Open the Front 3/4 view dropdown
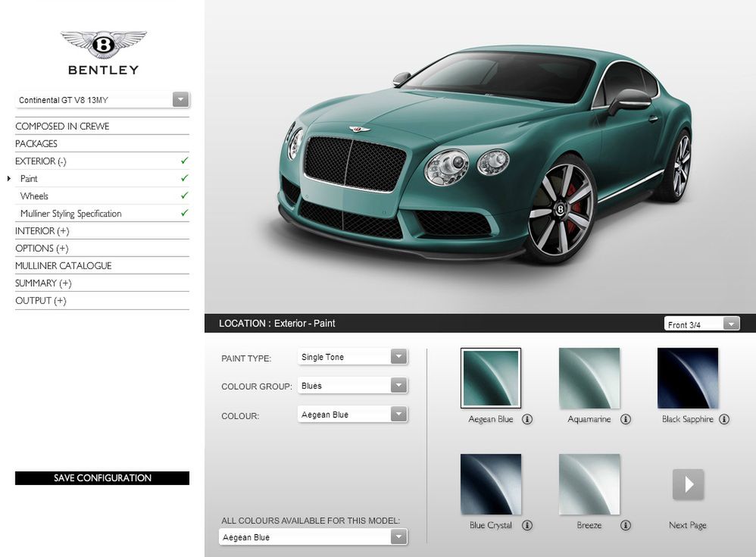 click(701, 324)
